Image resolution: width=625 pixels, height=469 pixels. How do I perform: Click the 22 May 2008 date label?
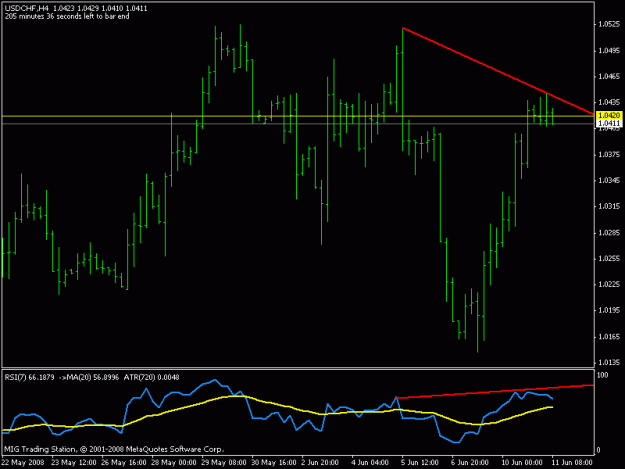pos(23,462)
